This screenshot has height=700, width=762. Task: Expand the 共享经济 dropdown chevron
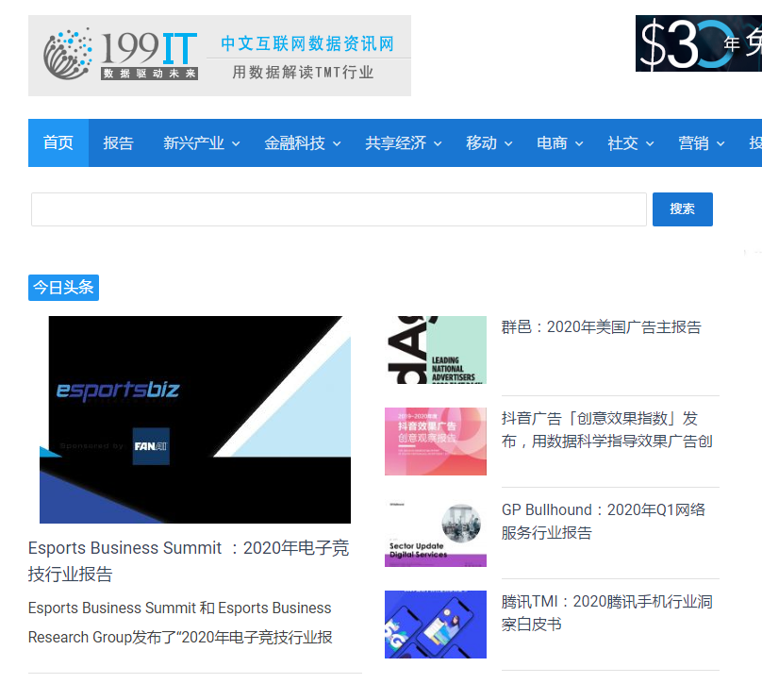pyautogui.click(x=438, y=144)
